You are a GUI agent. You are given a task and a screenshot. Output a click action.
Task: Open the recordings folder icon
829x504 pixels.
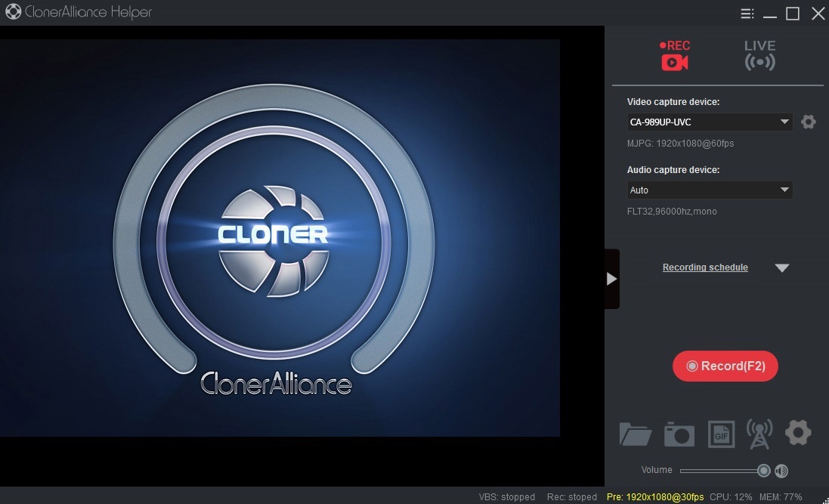tap(635, 434)
